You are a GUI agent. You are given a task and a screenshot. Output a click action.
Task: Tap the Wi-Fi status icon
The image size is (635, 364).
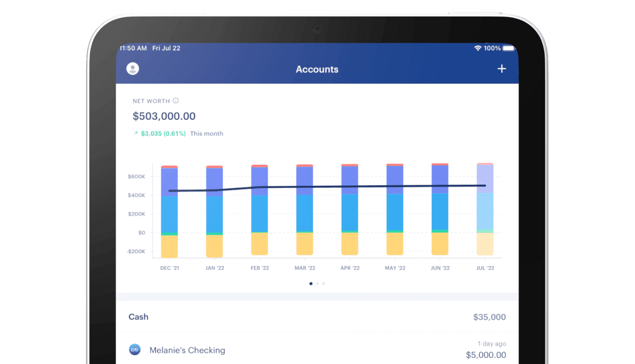pyautogui.click(x=477, y=48)
